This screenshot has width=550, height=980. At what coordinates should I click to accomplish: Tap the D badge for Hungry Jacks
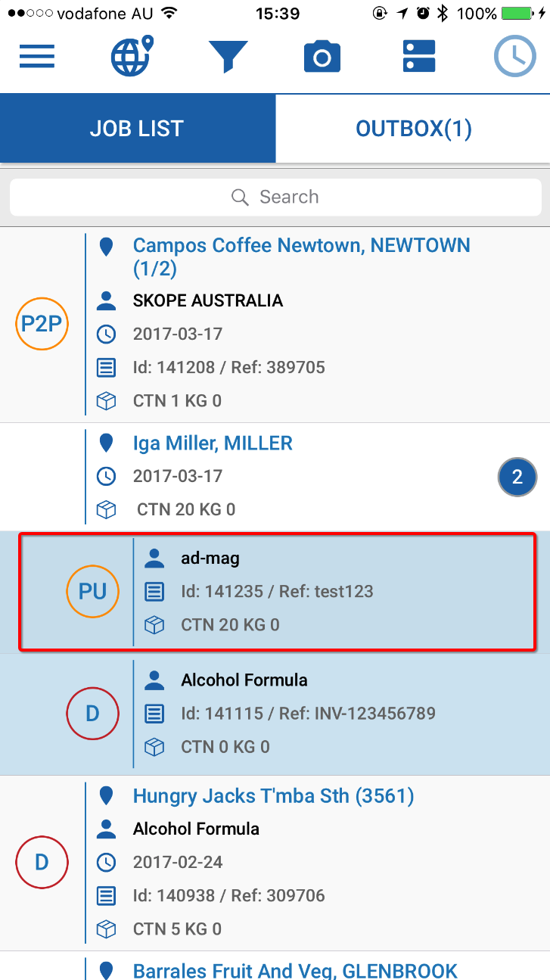(42, 862)
